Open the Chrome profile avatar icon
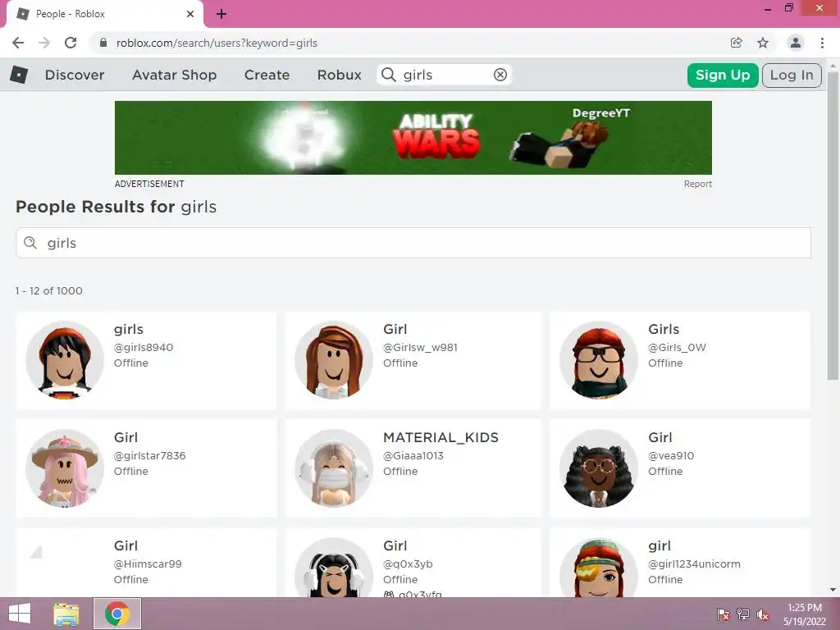Viewport: 840px width, 630px height. [796, 43]
